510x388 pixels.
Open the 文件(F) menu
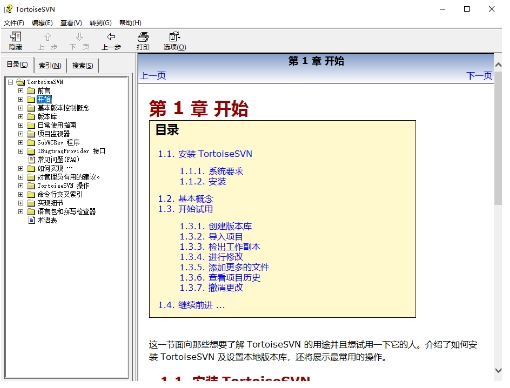[x=14, y=23]
